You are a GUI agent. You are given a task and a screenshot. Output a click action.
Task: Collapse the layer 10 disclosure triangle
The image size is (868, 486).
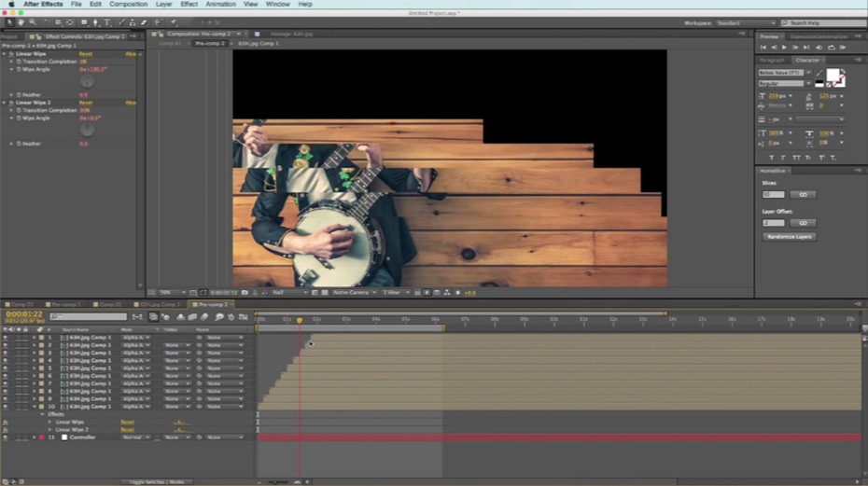[35, 407]
